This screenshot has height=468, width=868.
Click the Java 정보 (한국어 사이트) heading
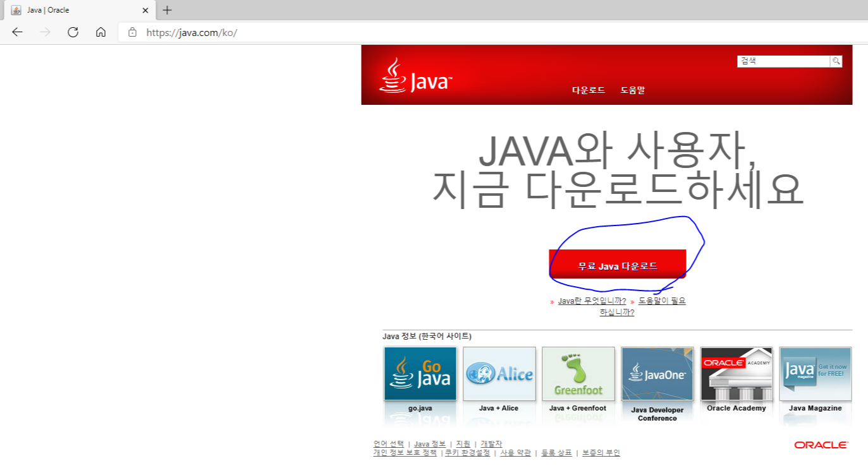coord(427,336)
